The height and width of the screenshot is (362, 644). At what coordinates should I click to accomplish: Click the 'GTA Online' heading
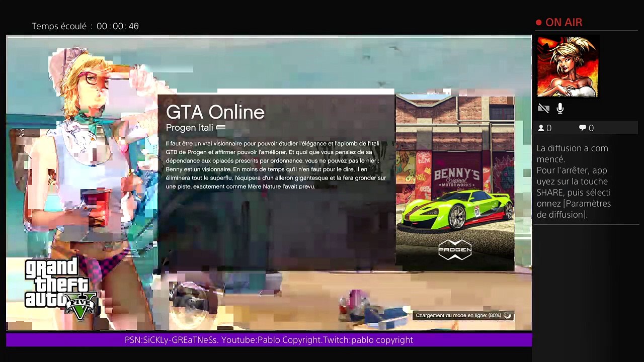(x=215, y=112)
